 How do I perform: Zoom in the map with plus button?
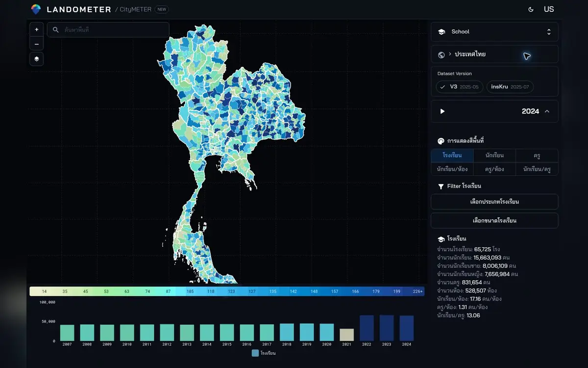point(37,29)
